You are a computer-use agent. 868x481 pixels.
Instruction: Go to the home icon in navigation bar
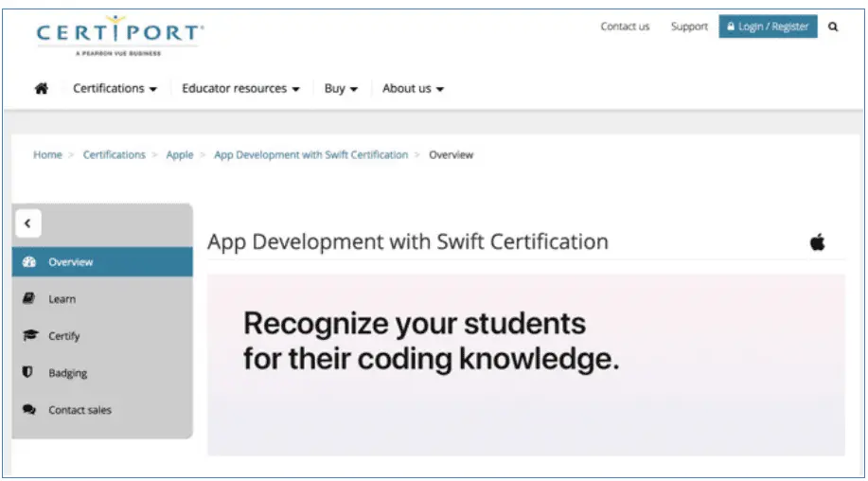(42, 89)
